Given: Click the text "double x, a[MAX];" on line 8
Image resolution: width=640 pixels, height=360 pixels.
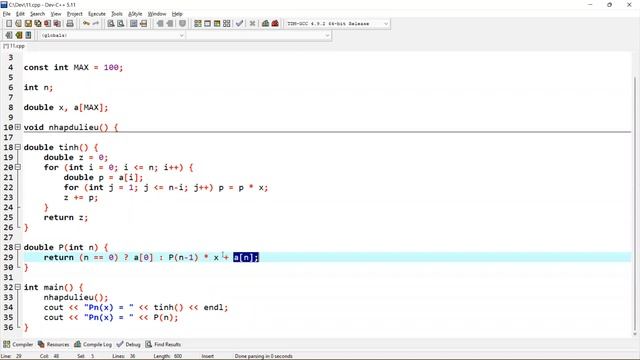Looking at the screenshot, I should (x=66, y=107).
